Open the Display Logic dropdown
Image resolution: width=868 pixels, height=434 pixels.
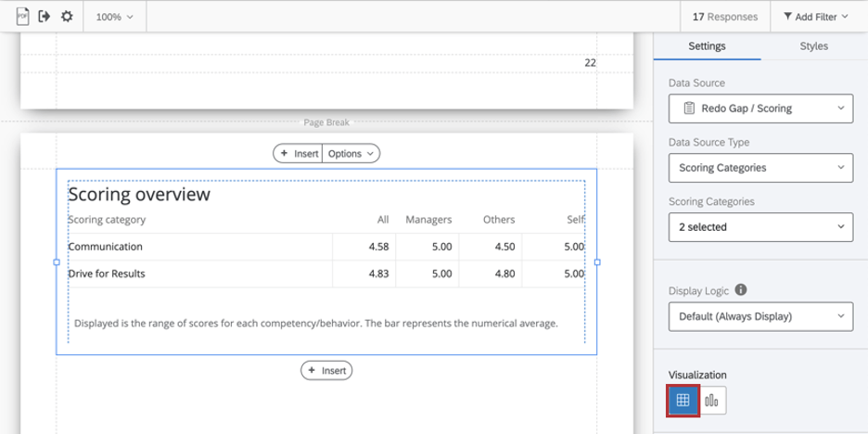[759, 316]
